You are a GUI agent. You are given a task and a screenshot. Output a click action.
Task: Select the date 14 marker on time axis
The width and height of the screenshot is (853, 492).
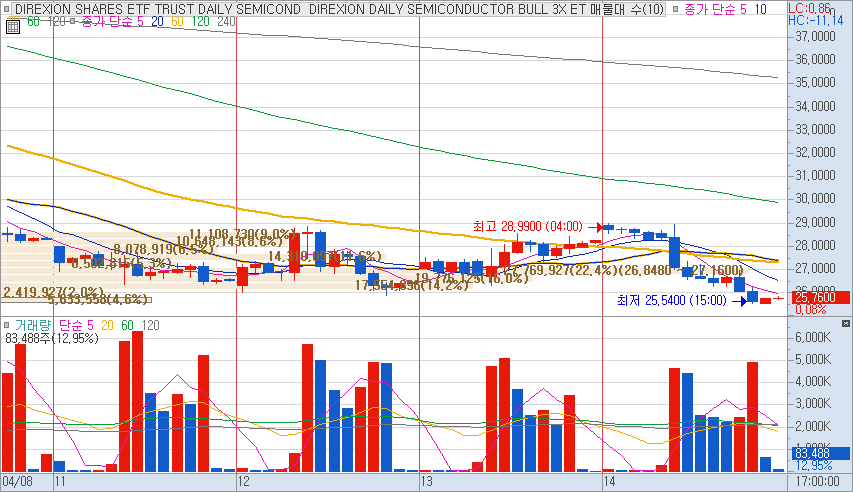609,481
